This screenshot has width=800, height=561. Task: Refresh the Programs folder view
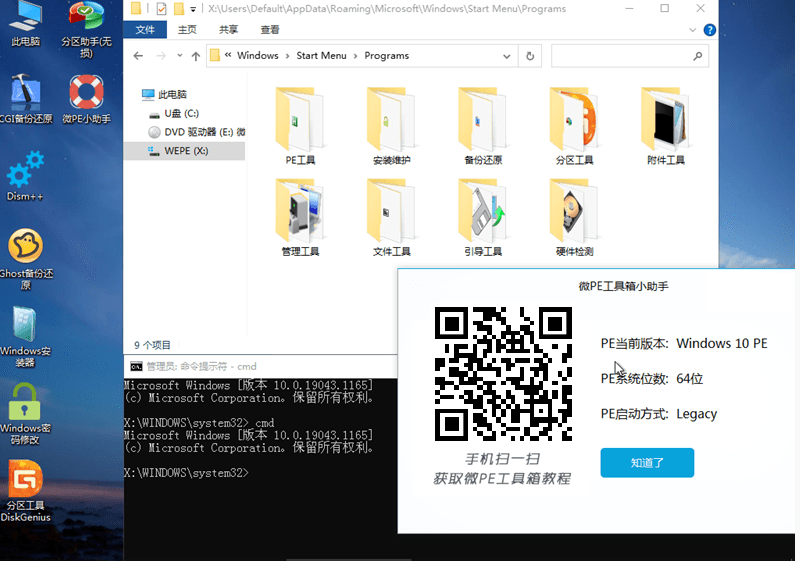(x=530, y=56)
